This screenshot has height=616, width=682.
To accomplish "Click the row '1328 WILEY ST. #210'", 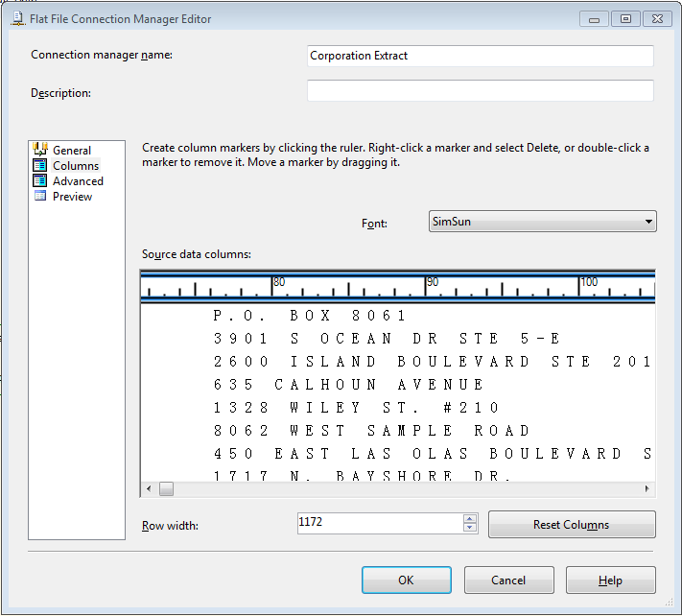I will click(356, 408).
